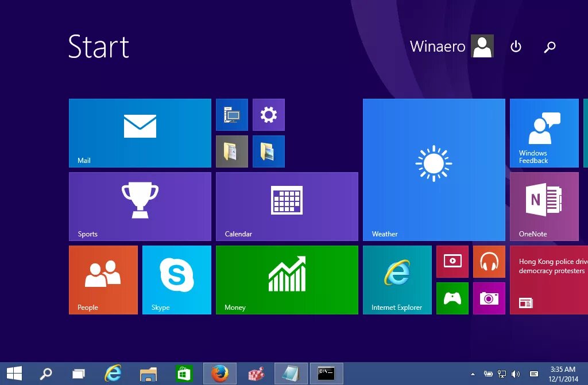The image size is (588, 385).
Task: Open the Money tile
Action: coord(287,280)
